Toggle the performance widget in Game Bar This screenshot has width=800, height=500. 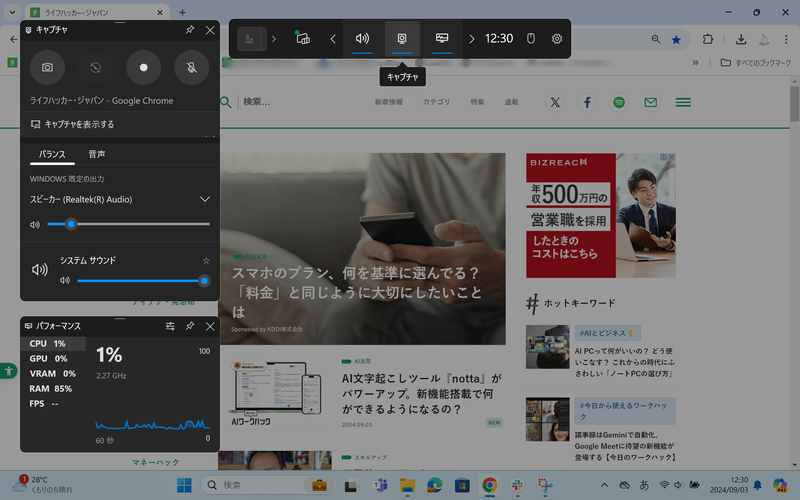[x=441, y=39]
